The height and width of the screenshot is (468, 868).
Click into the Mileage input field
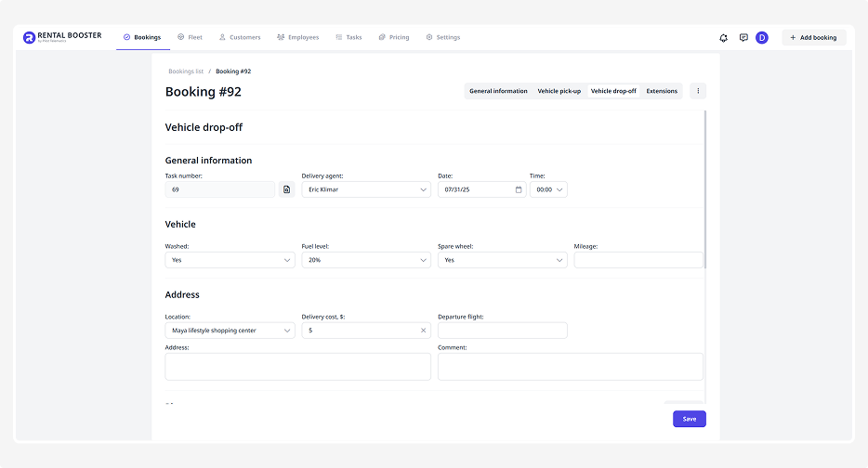[638, 260]
